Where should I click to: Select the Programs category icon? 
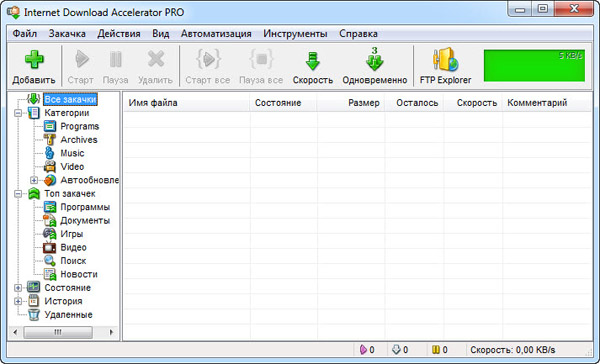[x=50, y=126]
